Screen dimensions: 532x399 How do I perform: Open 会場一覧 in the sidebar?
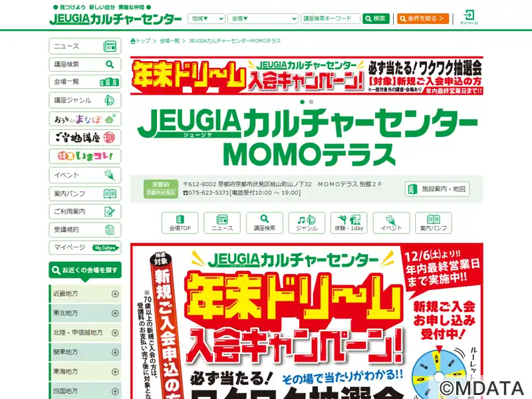pyautogui.click(x=85, y=82)
